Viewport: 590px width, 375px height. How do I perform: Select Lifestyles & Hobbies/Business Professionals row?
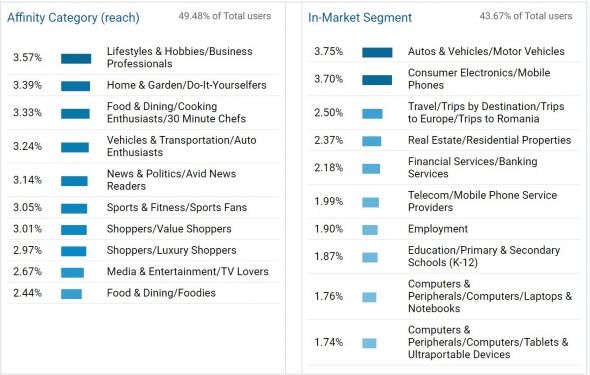tap(143, 58)
